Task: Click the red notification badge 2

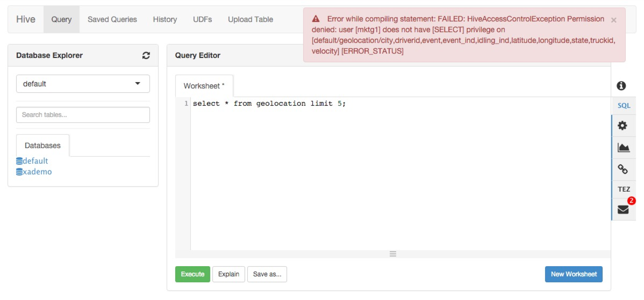Action: 631,201
